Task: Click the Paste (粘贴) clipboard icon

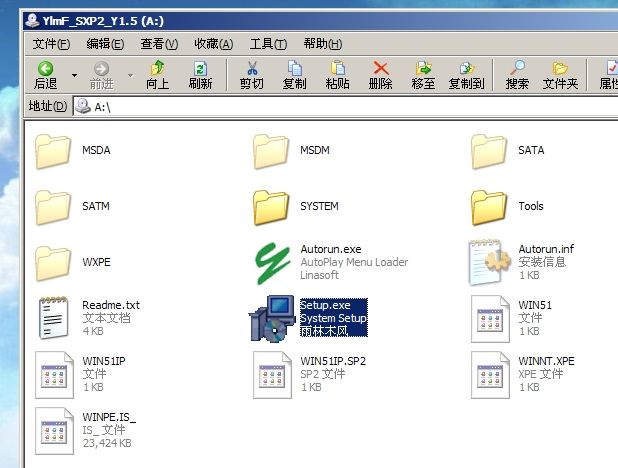Action: tap(337, 68)
